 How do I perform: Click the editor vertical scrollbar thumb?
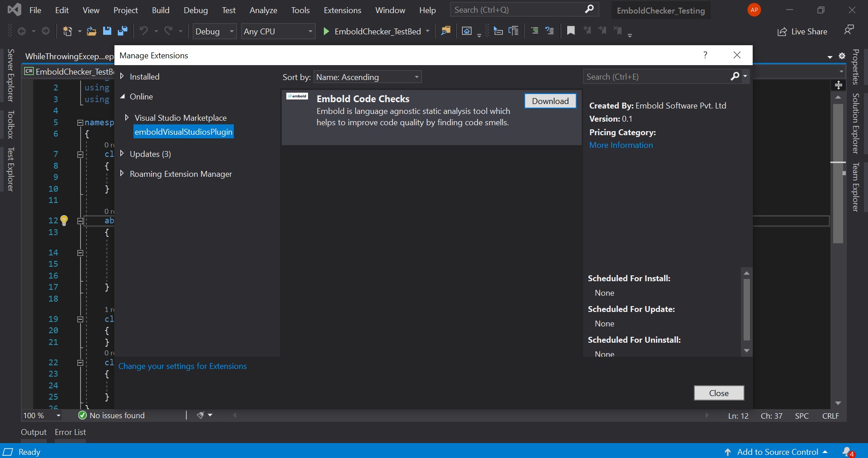(x=838, y=173)
